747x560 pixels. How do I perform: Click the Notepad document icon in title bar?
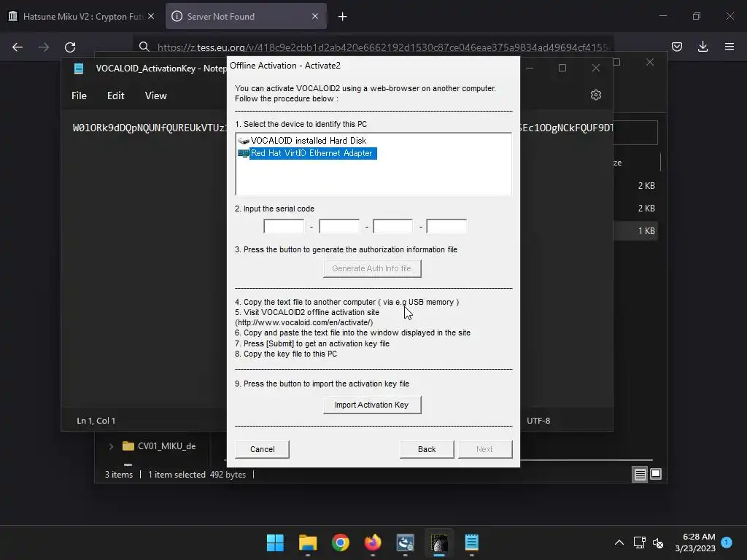point(79,68)
